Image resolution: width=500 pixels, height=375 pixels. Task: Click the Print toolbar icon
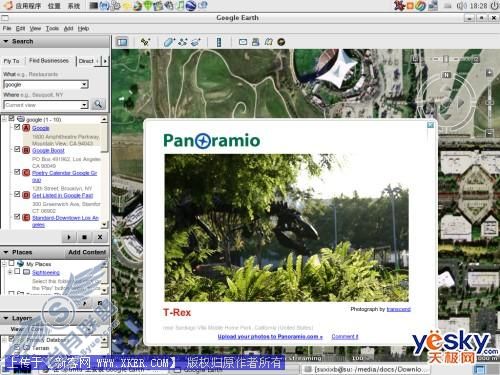[x=256, y=42]
